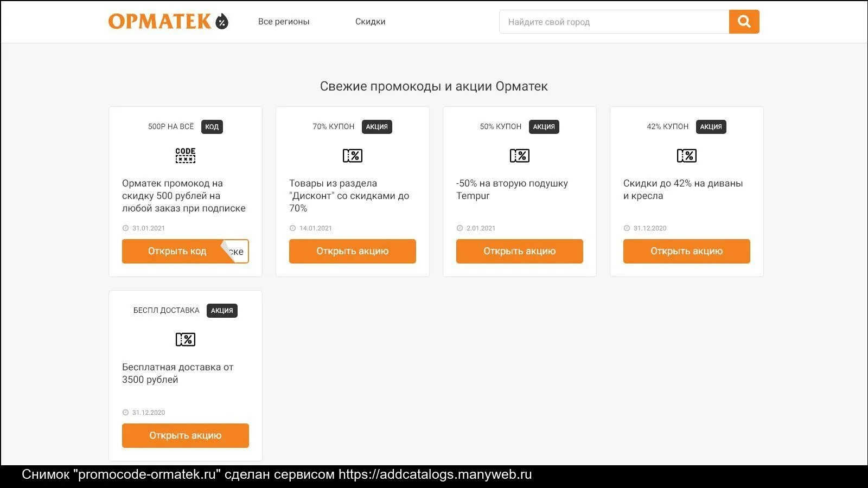868x488 pixels.
Task: Click the date 14.01.2021
Action: pyautogui.click(x=316, y=228)
